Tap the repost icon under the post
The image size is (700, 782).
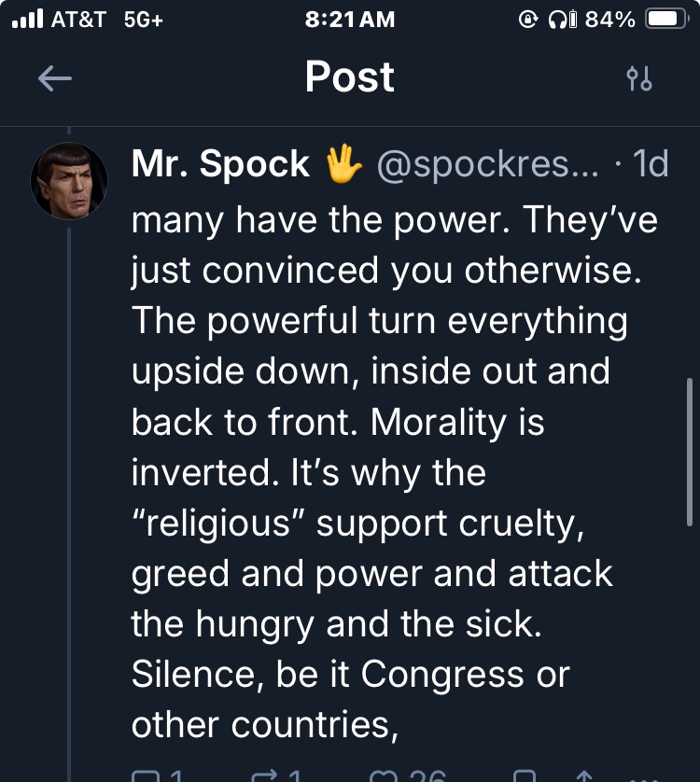coord(265,776)
